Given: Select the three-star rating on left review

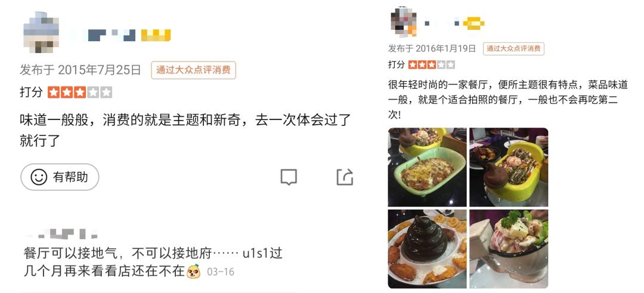Looking at the screenshot, I should (80, 92).
